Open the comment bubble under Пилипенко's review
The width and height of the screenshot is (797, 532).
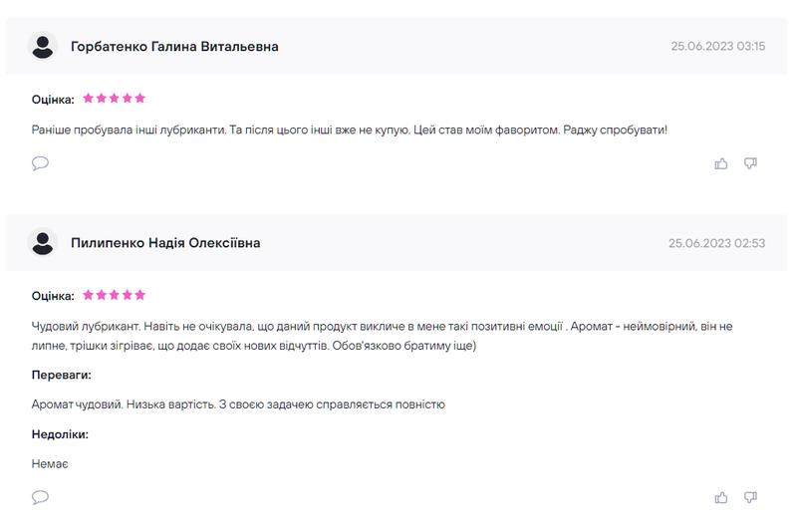(40, 497)
